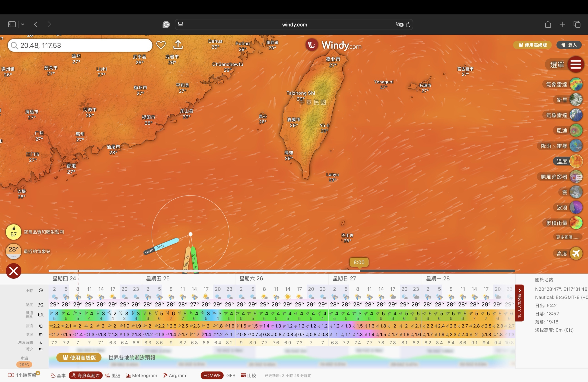Screen dimensions: 588x382
Task: Toggle the 1小時預報 hourly forecast switch
Action: 11,375
